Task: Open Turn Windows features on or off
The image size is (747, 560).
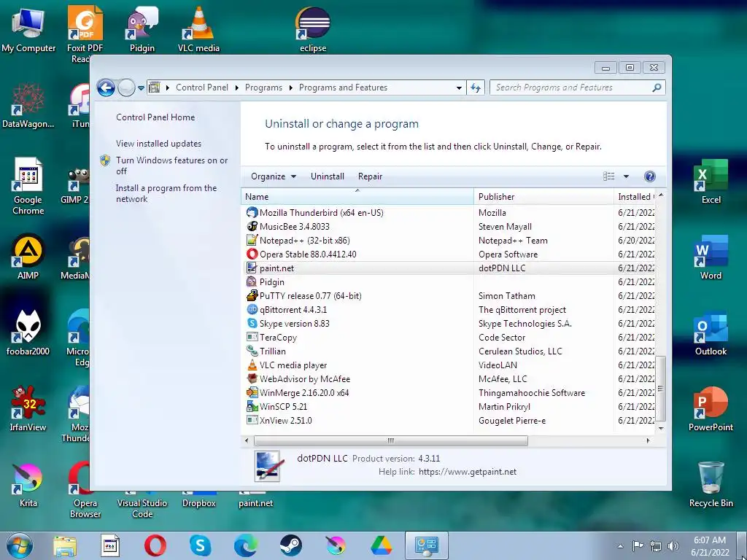Action: 172,166
